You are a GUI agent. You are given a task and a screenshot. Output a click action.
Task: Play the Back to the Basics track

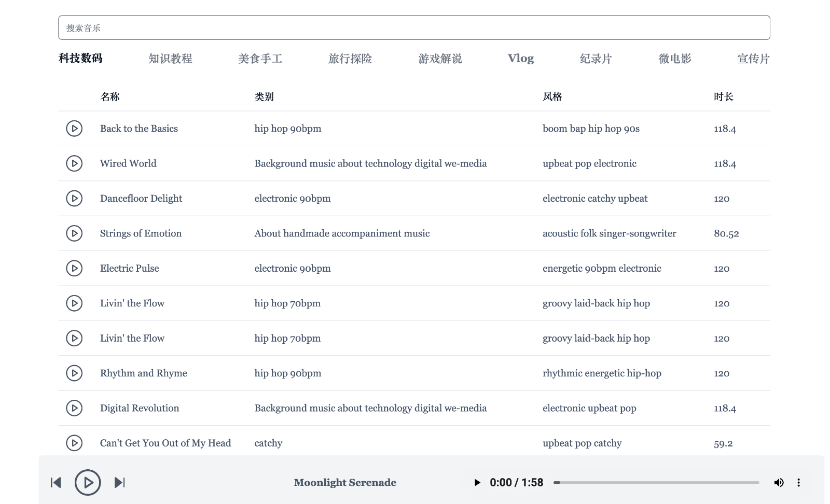[74, 129]
